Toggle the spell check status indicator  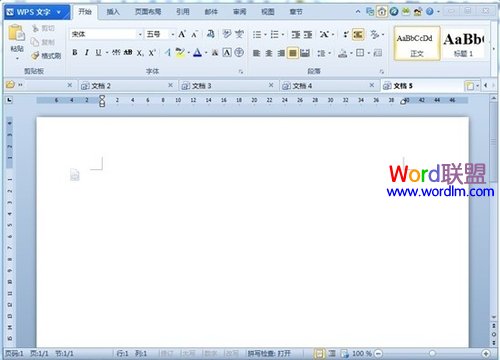[269, 353]
